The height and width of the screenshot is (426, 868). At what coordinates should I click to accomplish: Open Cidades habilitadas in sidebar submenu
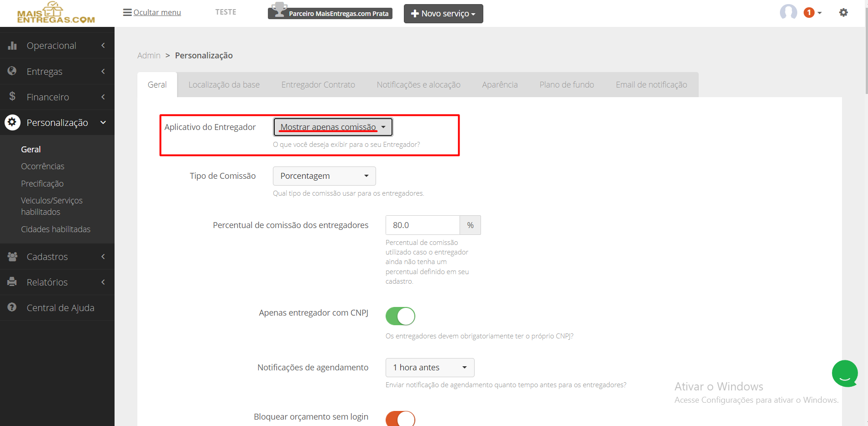(x=56, y=229)
